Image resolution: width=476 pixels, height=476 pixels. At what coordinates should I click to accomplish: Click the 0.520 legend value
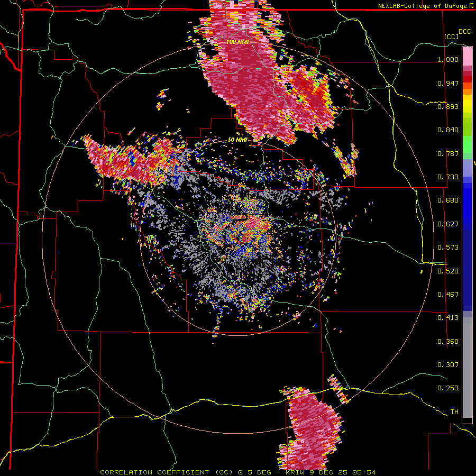448,271
